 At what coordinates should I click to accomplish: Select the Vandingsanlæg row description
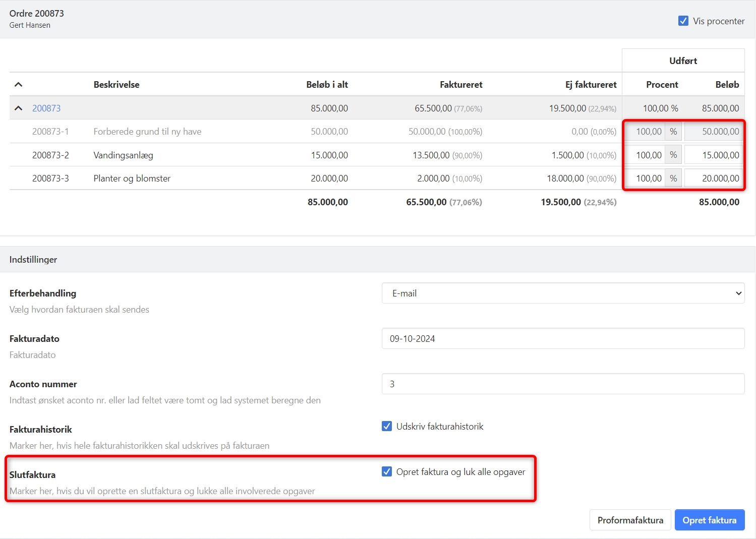click(x=123, y=155)
